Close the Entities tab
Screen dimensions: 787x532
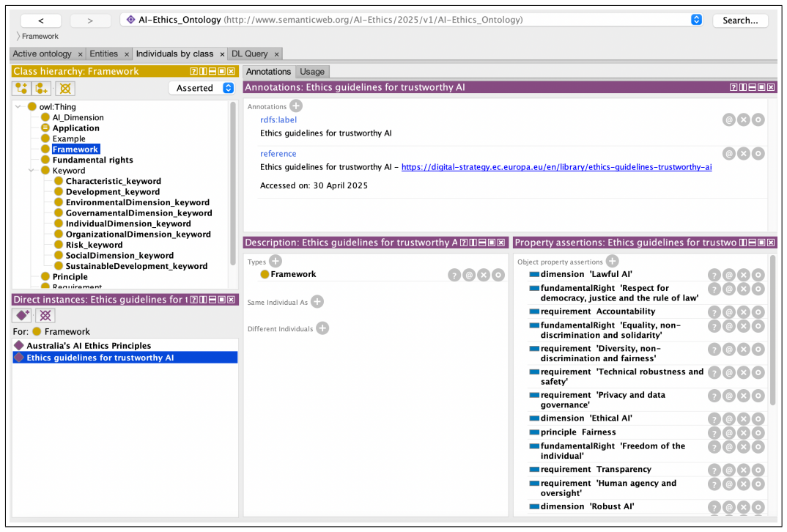pos(127,54)
